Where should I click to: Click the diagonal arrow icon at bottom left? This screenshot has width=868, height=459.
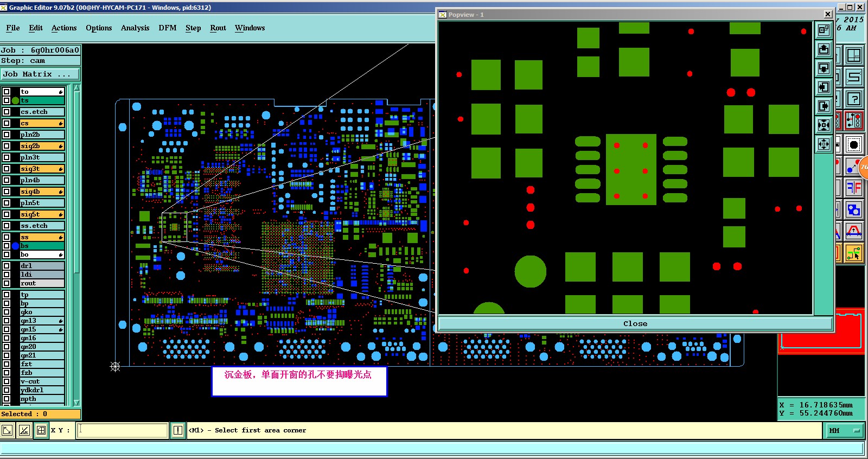click(x=7, y=430)
